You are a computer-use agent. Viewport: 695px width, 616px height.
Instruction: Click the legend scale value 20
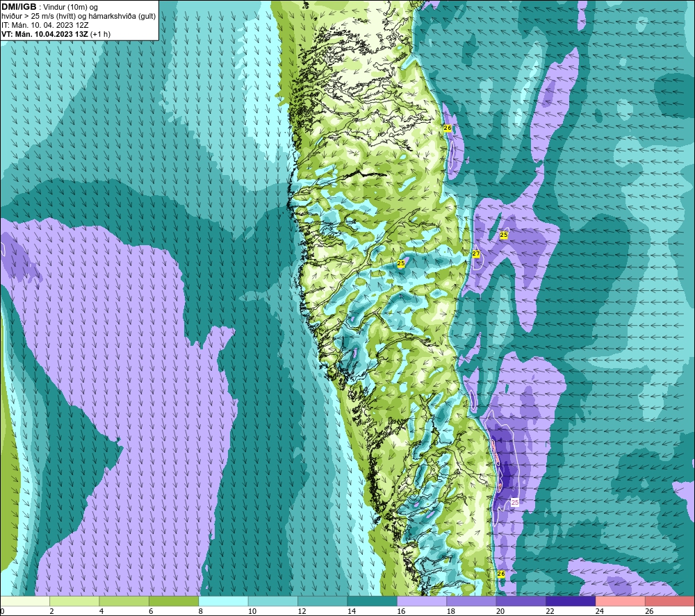point(500,611)
